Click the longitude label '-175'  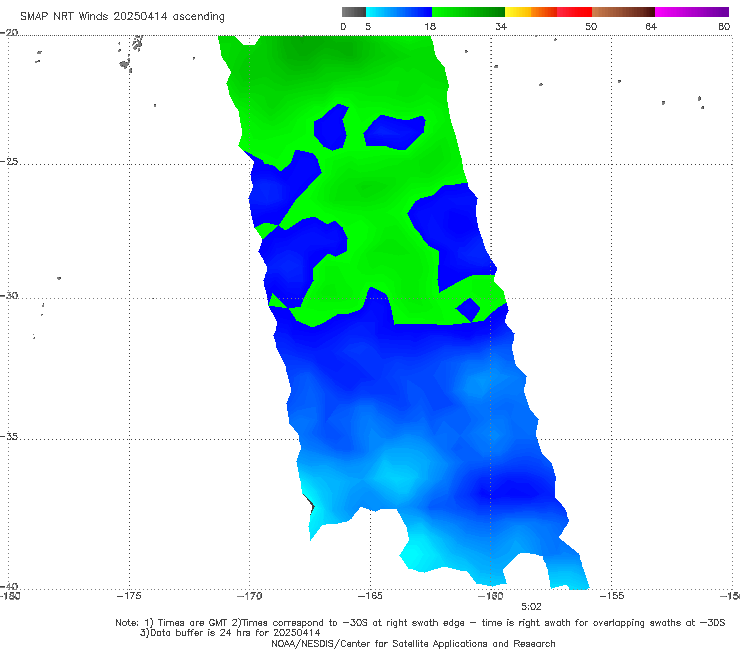tap(129, 596)
